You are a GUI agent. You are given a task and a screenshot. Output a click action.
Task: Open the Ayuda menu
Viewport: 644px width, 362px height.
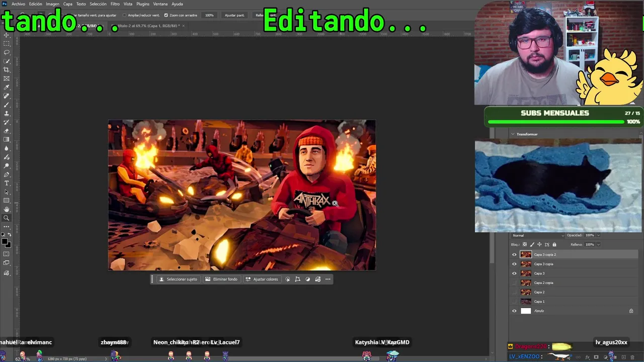pyautogui.click(x=177, y=4)
